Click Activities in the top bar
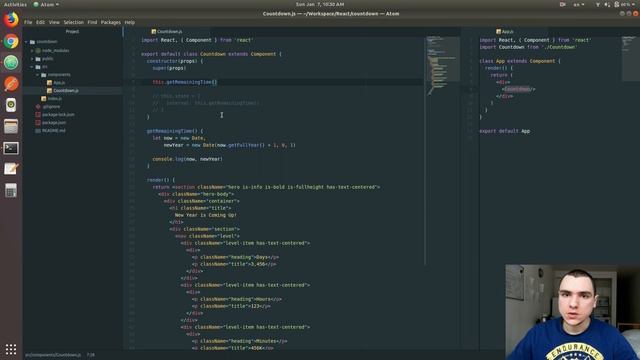The image size is (640, 360). [x=15, y=4]
